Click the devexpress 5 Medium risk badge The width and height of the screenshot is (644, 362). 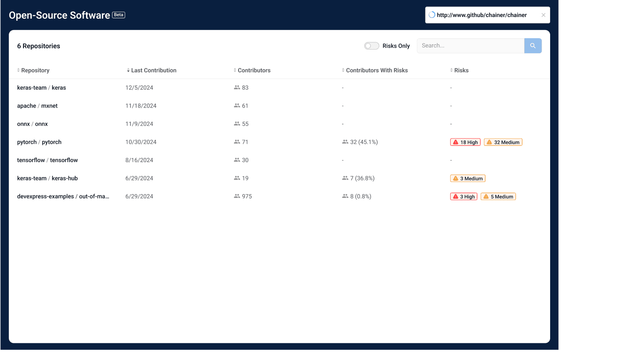[498, 197]
